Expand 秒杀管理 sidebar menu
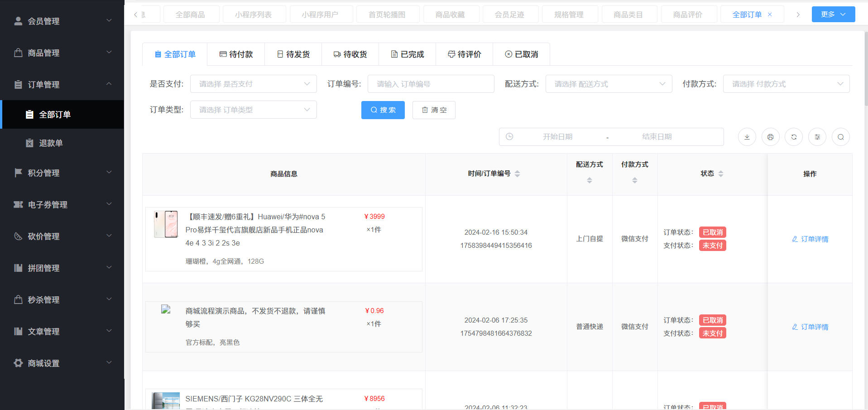This screenshot has height=410, width=868. 62,299
